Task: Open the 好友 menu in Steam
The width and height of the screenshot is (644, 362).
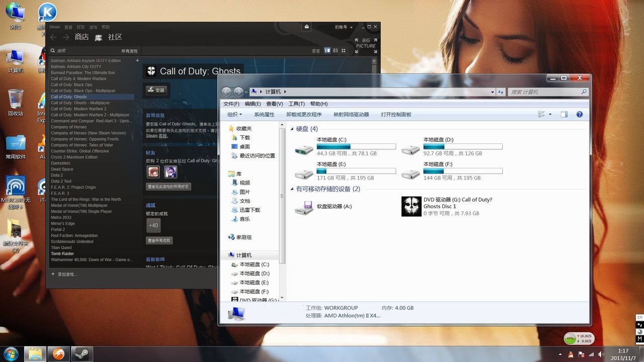Action: coord(80,27)
